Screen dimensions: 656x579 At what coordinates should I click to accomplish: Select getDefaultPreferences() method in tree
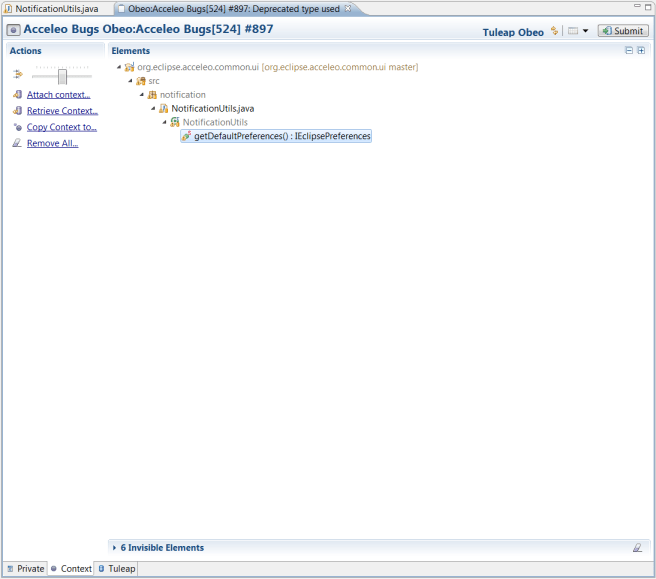tap(282, 136)
